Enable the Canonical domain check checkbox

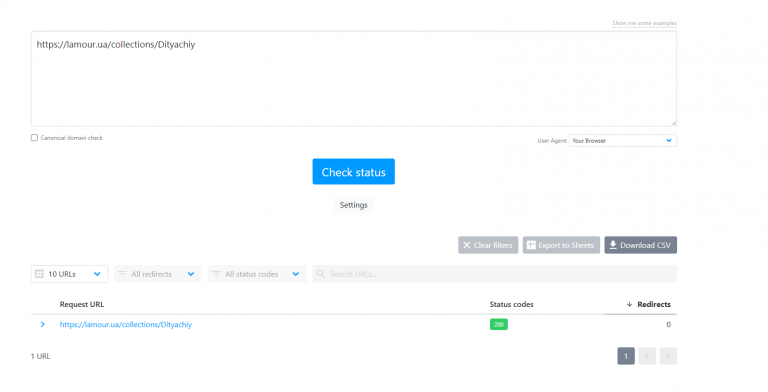click(x=34, y=138)
